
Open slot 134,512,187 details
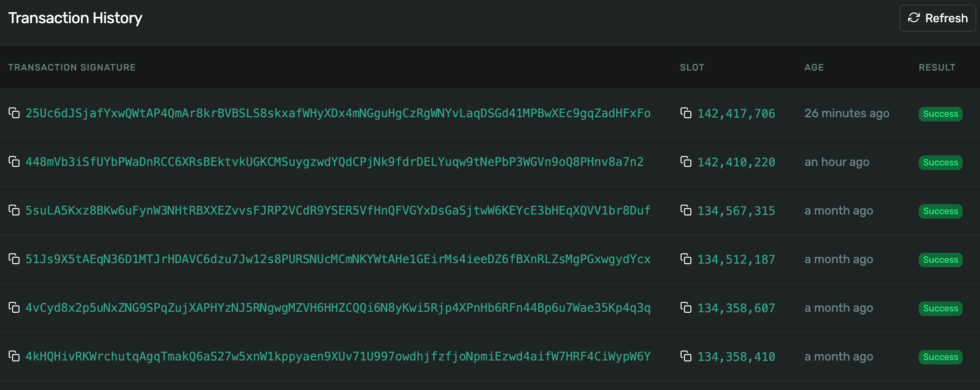(x=736, y=260)
